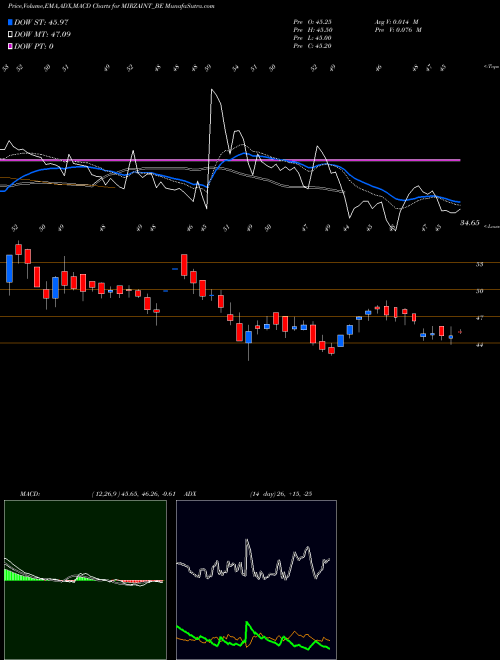Click the 'Pre V: 0.076 M' volume text
Image resolution: width=500 pixels, height=660 pixels.
coord(398,30)
